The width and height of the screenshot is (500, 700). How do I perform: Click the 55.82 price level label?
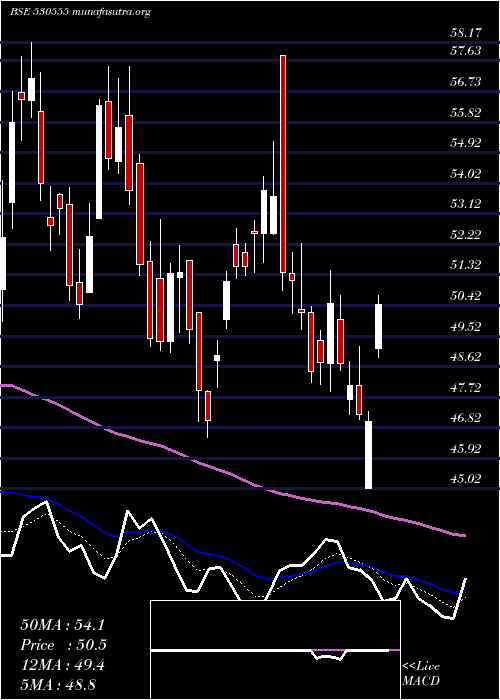(x=466, y=112)
